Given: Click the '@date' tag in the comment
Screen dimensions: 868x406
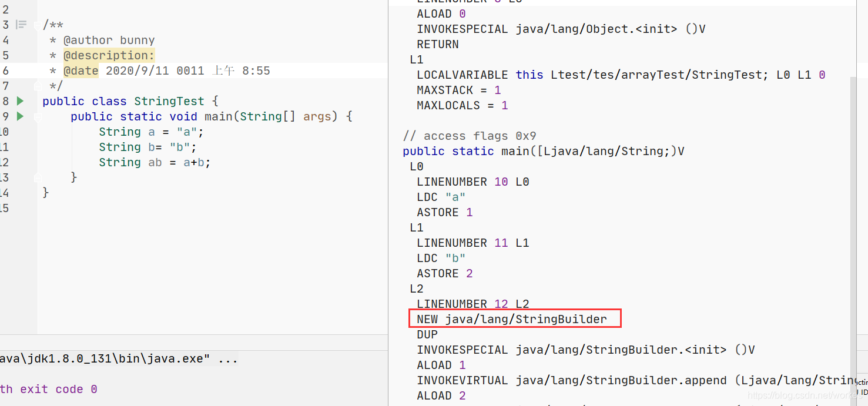Looking at the screenshot, I should 81,71.
